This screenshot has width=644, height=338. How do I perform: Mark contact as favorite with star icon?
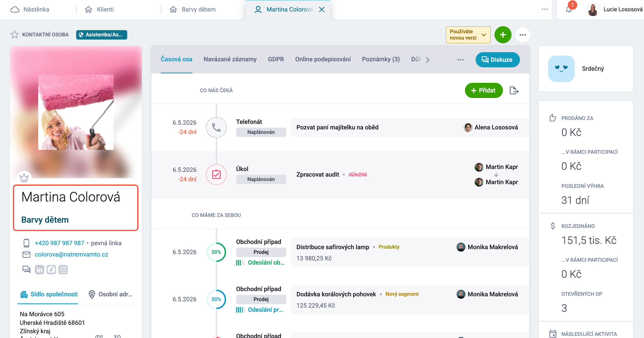point(15,35)
